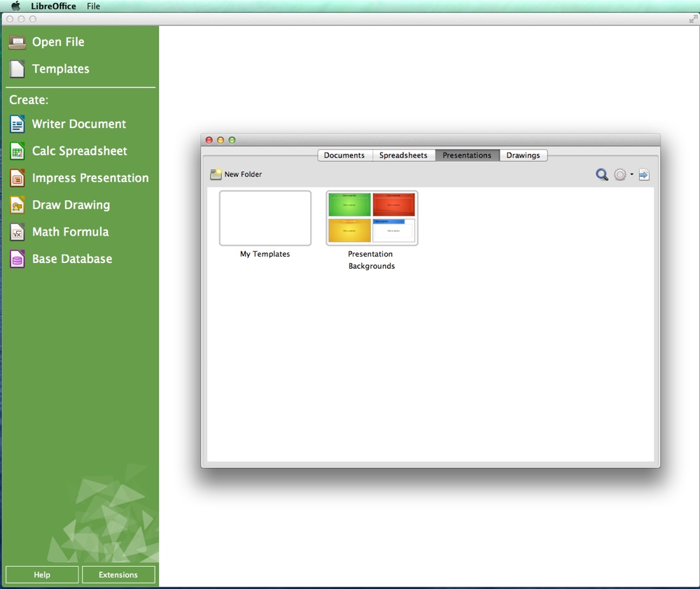
Task: Select the Presentation Backgrounds folder thumbnail
Action: [372, 218]
